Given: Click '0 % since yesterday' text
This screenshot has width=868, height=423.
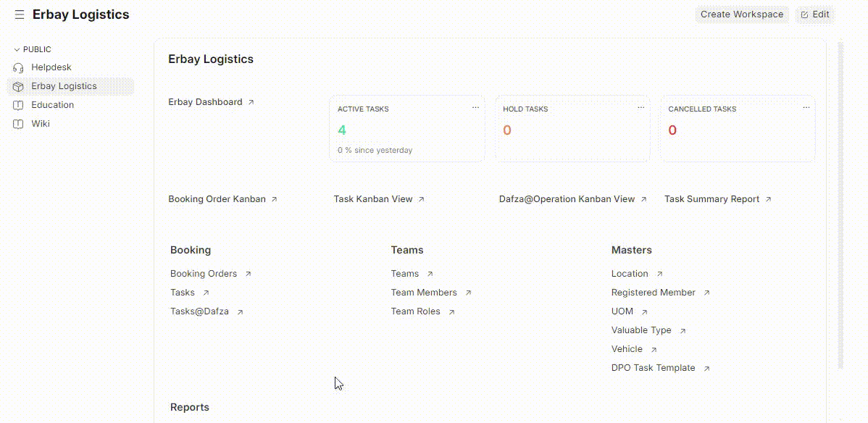Looking at the screenshot, I should [x=375, y=151].
